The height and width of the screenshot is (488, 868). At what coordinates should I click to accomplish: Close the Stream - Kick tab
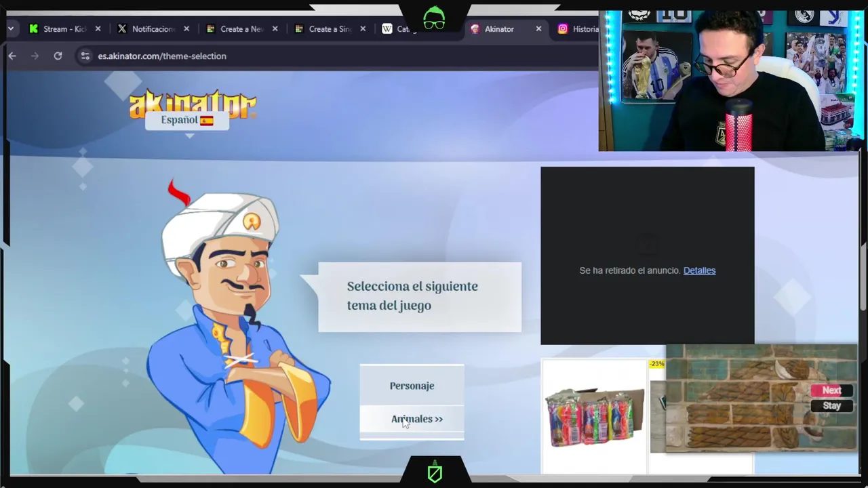pyautogui.click(x=98, y=28)
